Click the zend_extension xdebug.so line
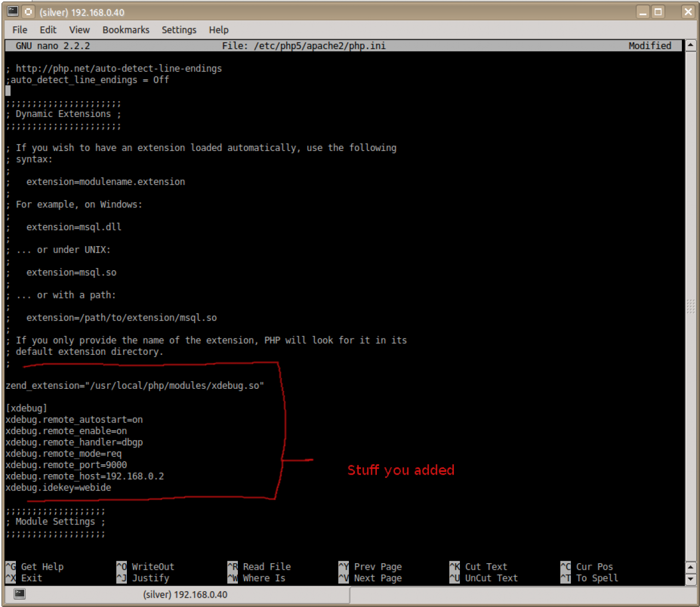 (x=135, y=386)
